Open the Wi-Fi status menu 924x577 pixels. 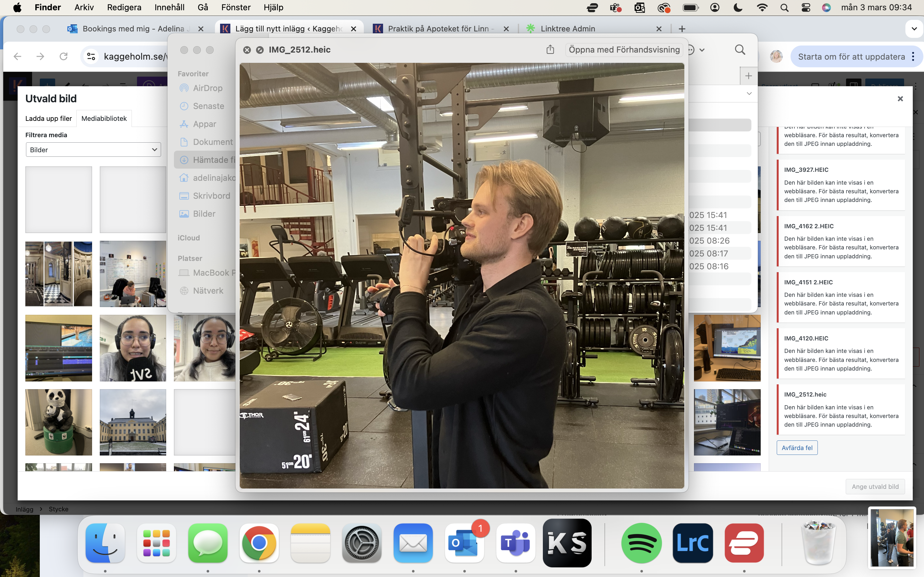(x=762, y=8)
